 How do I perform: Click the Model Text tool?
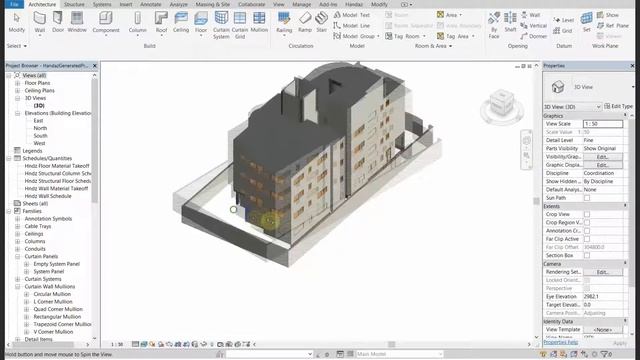coord(351,15)
